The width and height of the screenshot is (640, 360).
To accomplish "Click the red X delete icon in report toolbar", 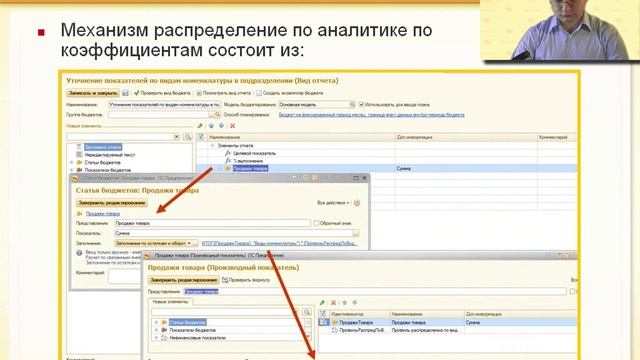I will 232,126.
